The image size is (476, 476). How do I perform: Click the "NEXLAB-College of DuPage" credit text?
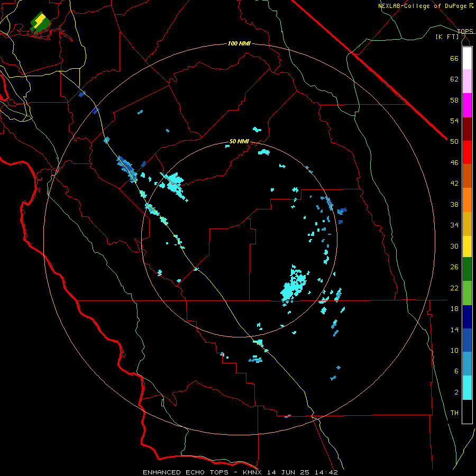point(423,6)
